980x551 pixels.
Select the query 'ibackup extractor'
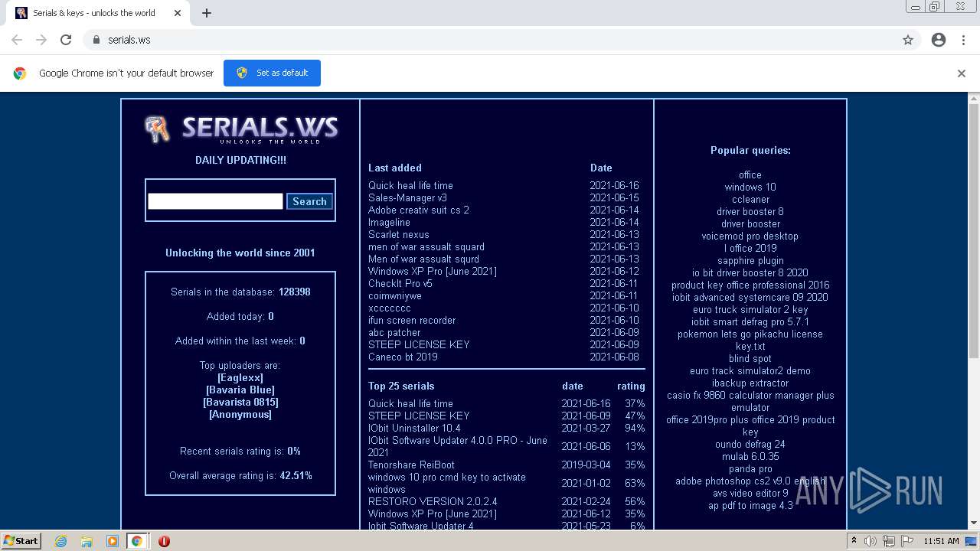pyautogui.click(x=750, y=383)
